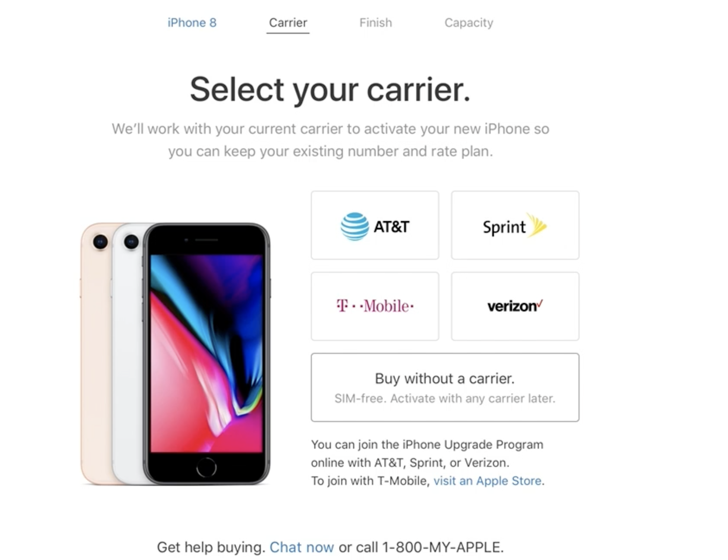Click the red Verizon checkmark
The height and width of the screenshot is (560, 728).
coord(540,303)
